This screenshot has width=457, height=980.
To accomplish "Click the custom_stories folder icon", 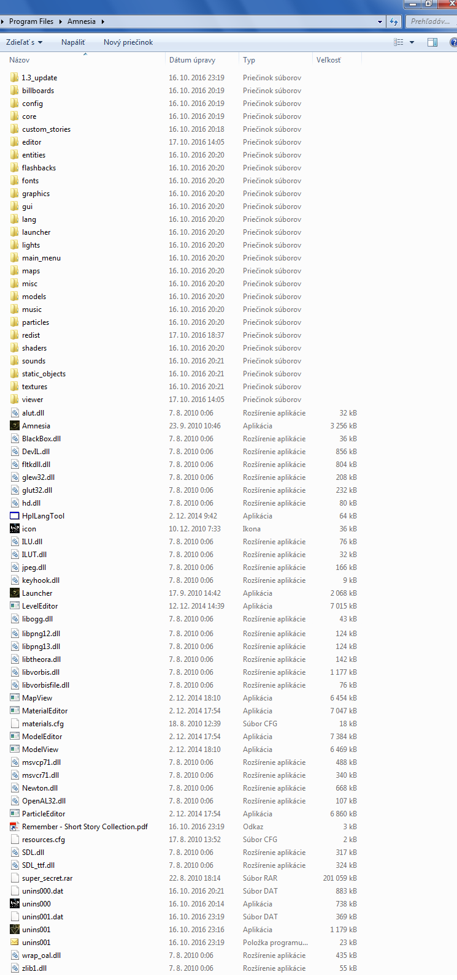I will (x=15, y=129).
